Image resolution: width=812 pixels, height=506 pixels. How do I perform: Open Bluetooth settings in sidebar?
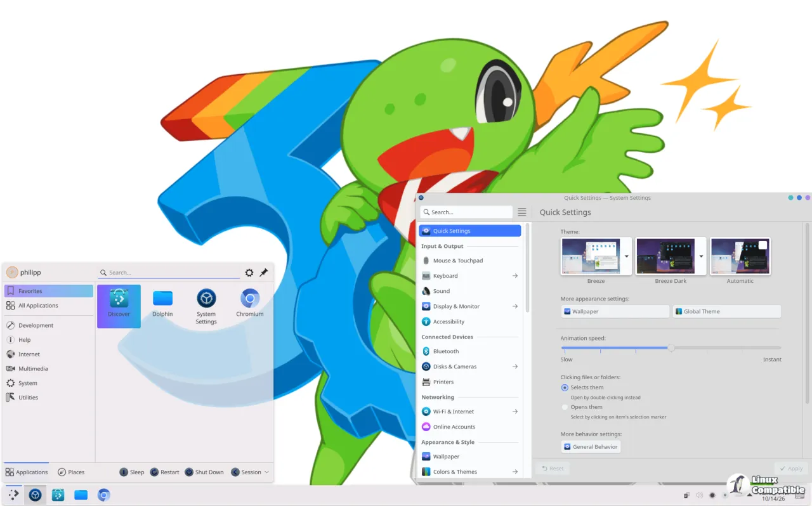(x=470, y=351)
